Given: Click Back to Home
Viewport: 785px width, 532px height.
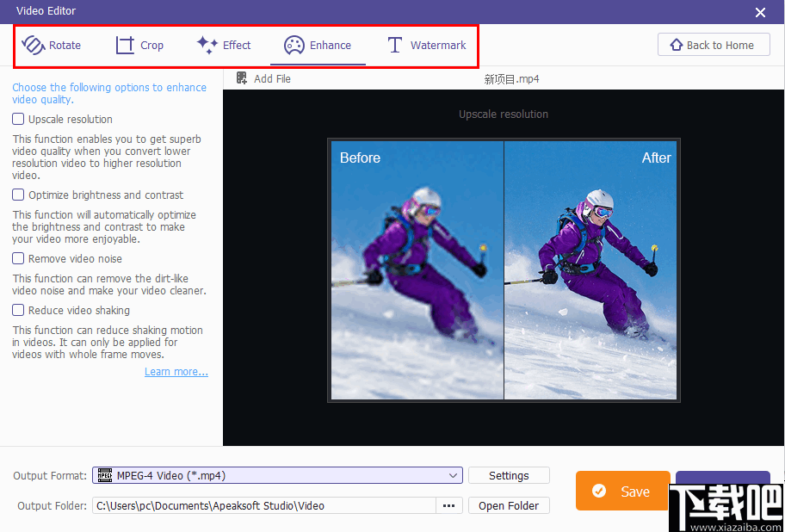Looking at the screenshot, I should [x=714, y=44].
